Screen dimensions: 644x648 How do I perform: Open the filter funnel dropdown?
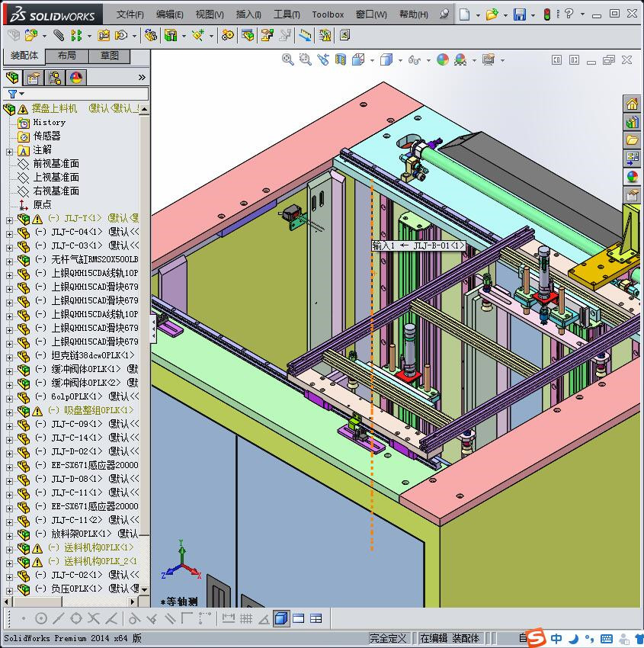click(x=16, y=95)
